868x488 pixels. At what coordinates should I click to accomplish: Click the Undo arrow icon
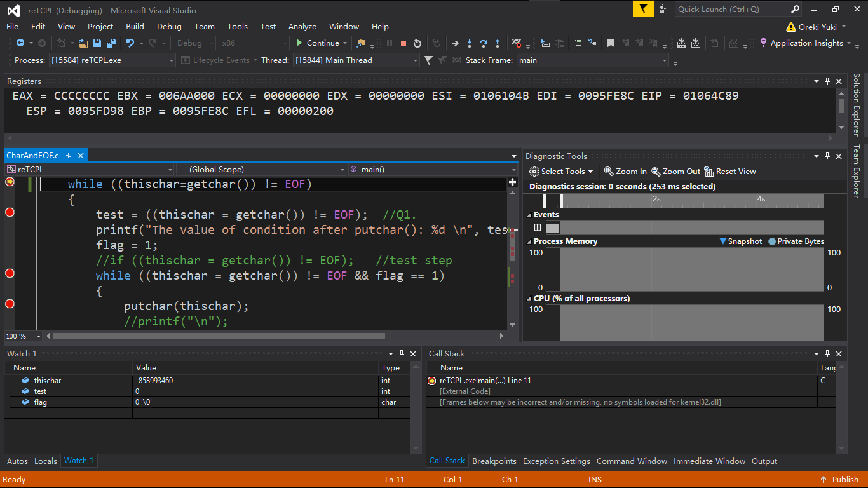(130, 43)
